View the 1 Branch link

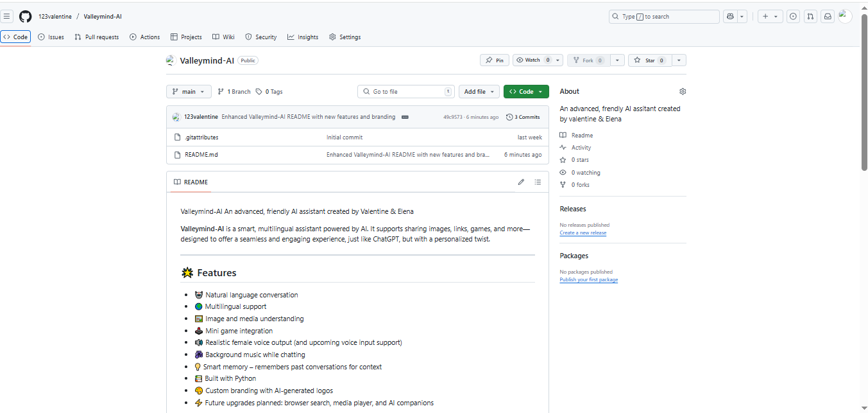[x=234, y=92]
